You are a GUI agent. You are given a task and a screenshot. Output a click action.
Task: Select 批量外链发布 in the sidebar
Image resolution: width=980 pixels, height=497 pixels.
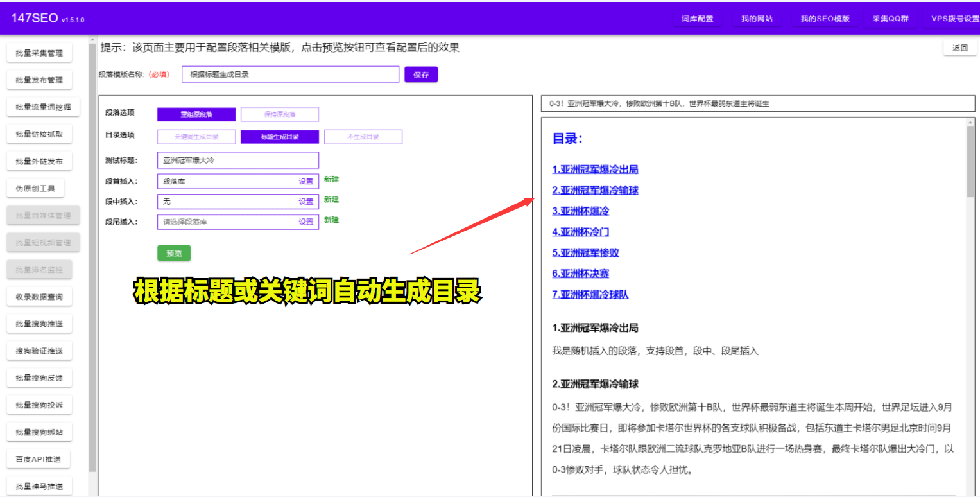click(39, 162)
